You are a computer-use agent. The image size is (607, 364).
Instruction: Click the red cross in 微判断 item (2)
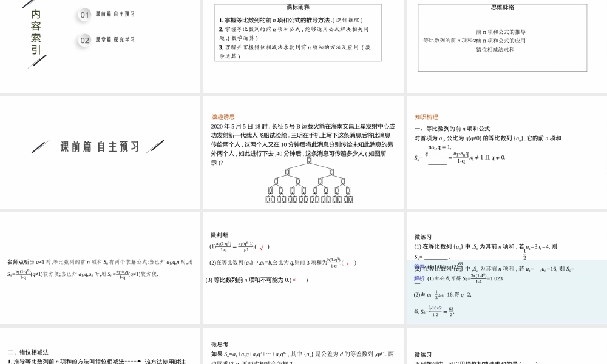[348, 263]
